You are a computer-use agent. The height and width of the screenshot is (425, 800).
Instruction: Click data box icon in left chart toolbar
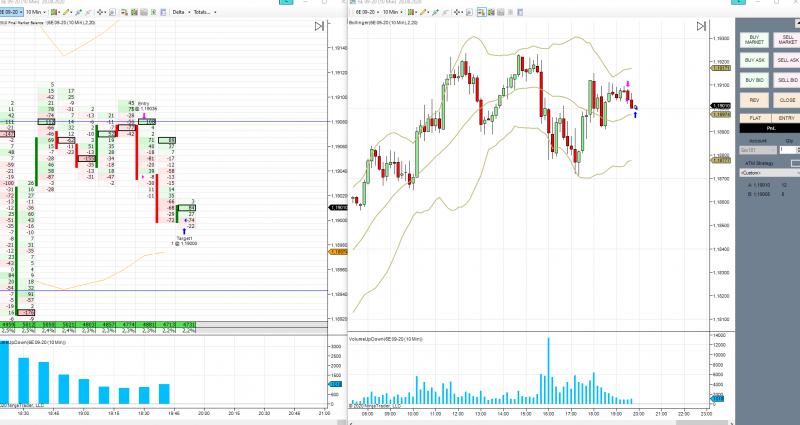pyautogui.click(x=134, y=12)
